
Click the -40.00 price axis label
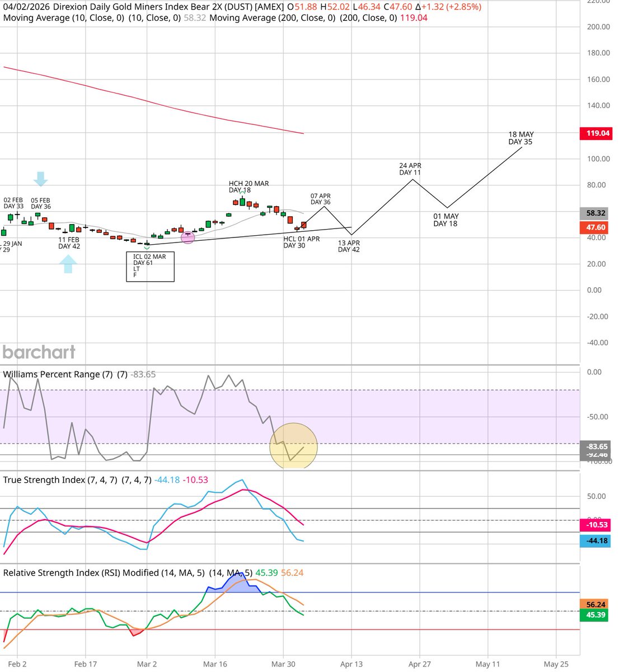coord(598,343)
